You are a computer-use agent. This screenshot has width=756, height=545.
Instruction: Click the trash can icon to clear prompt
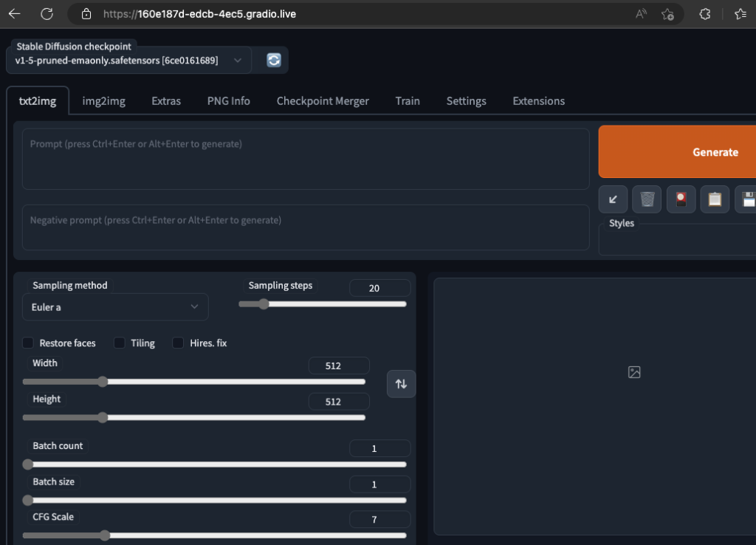(647, 199)
